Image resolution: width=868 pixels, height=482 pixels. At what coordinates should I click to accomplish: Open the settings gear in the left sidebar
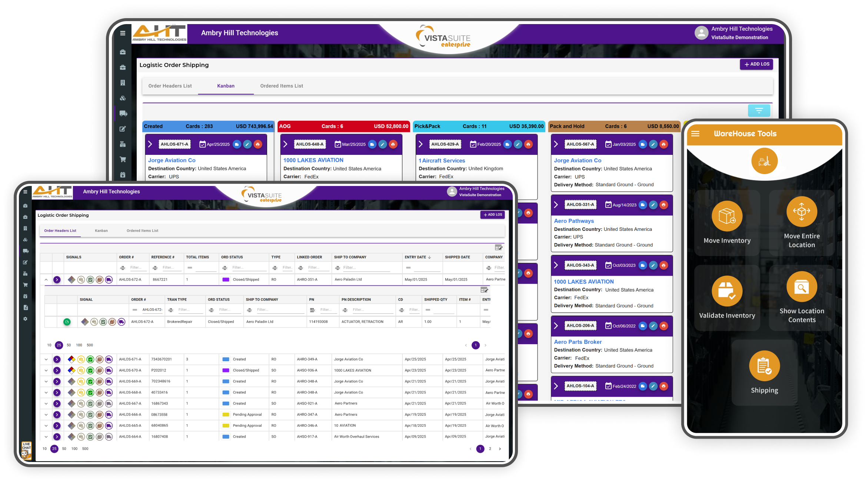(x=25, y=319)
